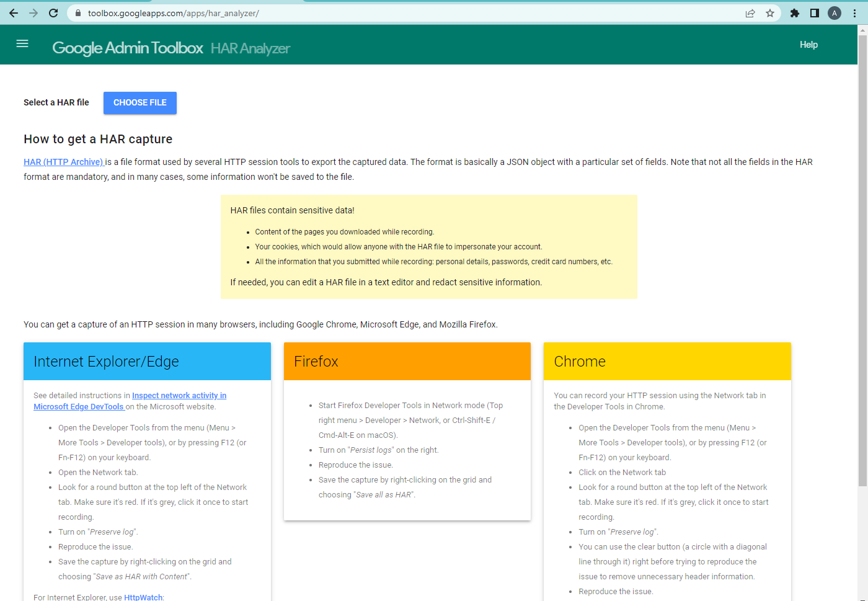Click the Google Admin Toolbox logo
Viewport: 868px width, 601px height.
[x=127, y=48]
